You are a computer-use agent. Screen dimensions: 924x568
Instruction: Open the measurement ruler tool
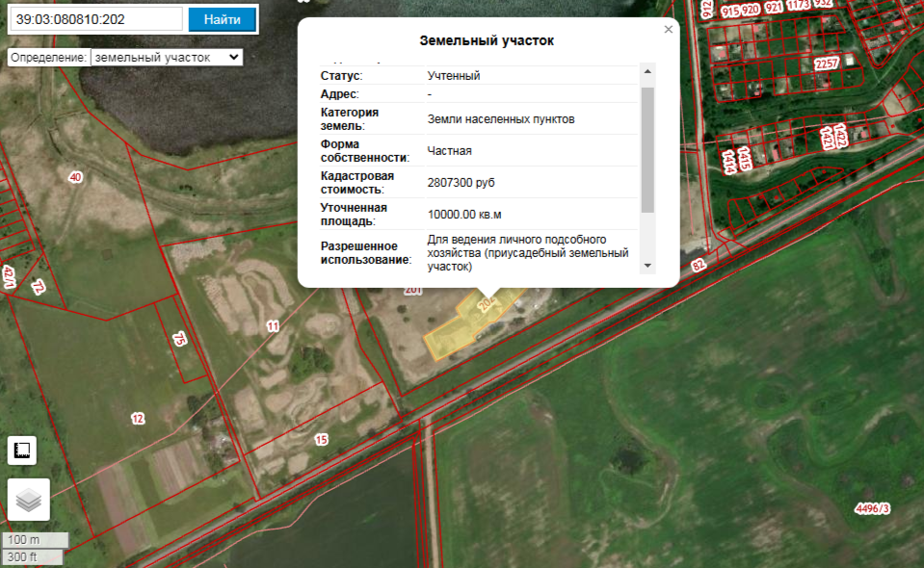point(22,451)
